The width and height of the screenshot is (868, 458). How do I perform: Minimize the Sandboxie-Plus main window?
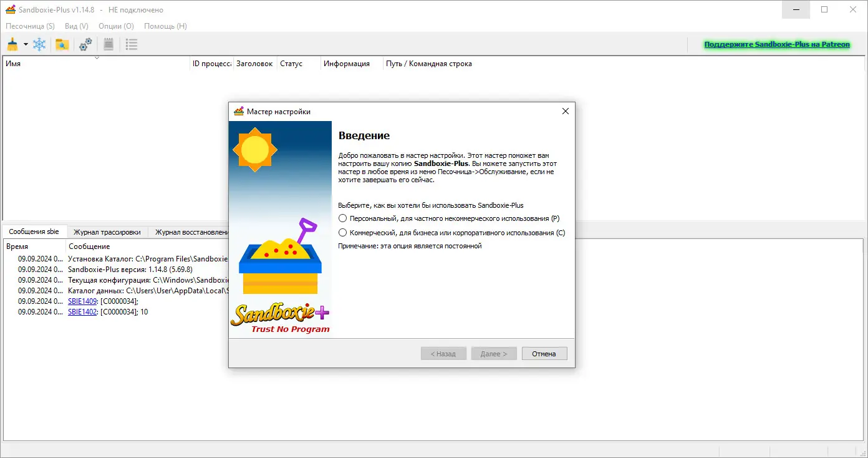(x=796, y=10)
